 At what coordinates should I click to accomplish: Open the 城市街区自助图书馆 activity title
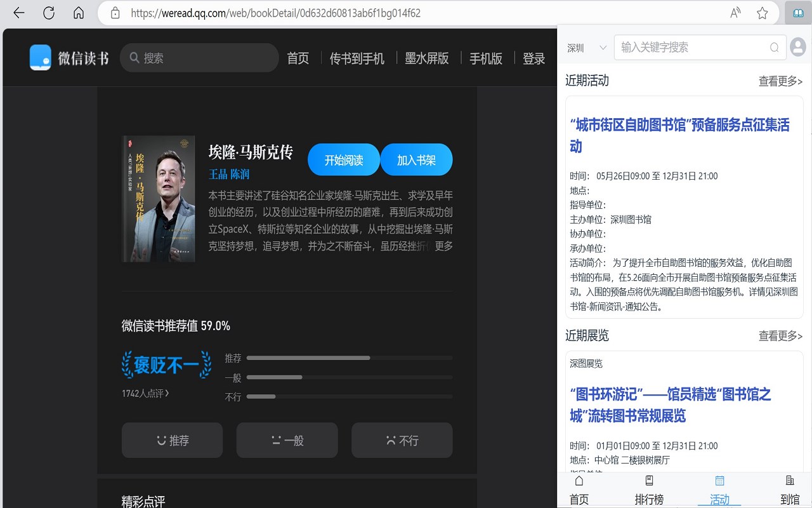pos(679,135)
